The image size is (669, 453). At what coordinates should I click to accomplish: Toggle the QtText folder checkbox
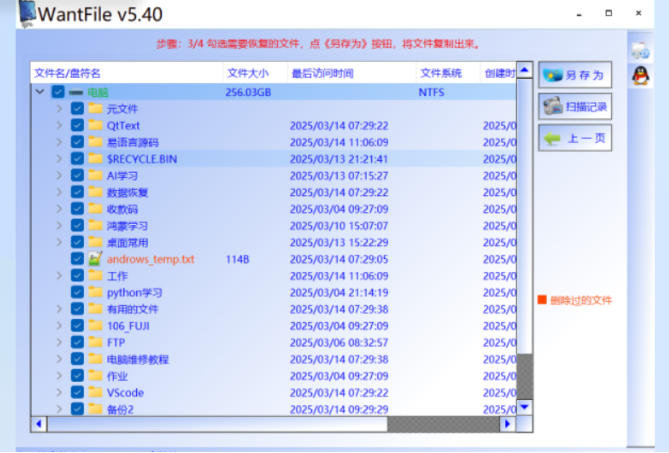pyautogui.click(x=77, y=125)
